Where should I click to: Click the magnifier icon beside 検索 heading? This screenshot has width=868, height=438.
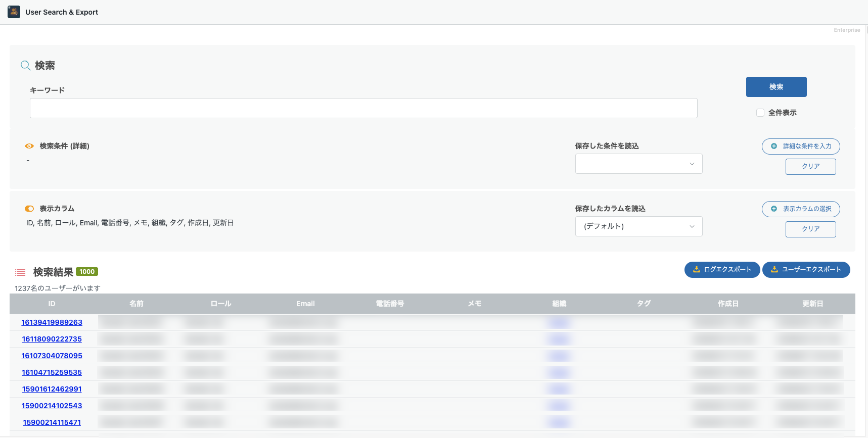tap(25, 65)
